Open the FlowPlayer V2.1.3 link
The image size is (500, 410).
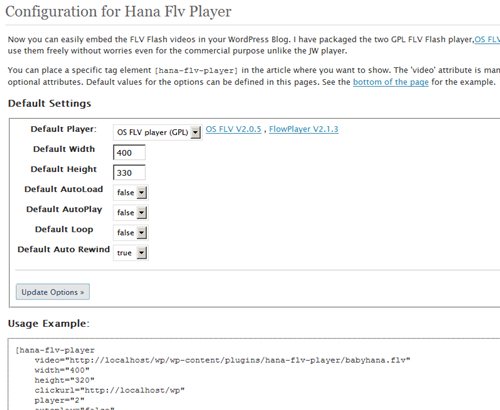coord(304,129)
